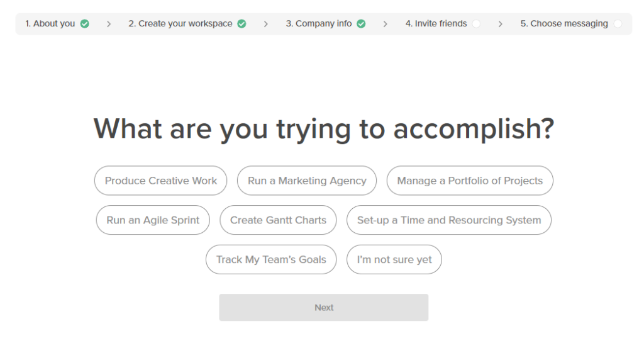644x358 pixels.
Task: Click the green checkmark beside Company info
Action: [361, 24]
